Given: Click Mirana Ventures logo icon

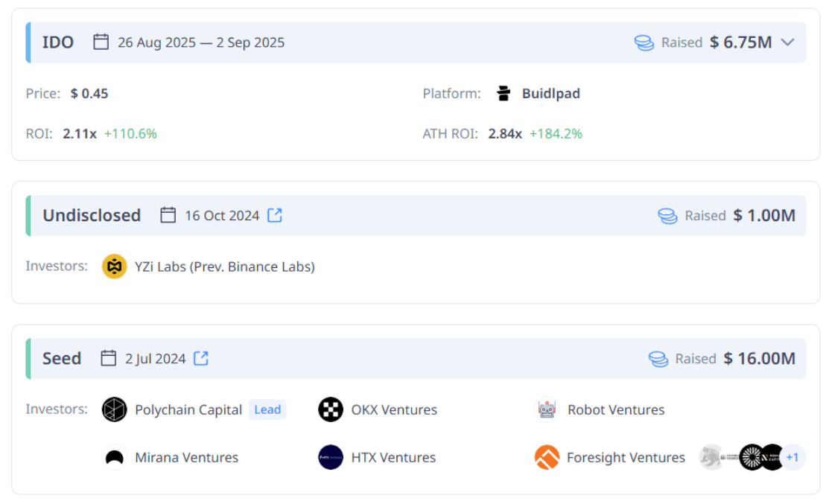Looking at the screenshot, I should [x=114, y=457].
